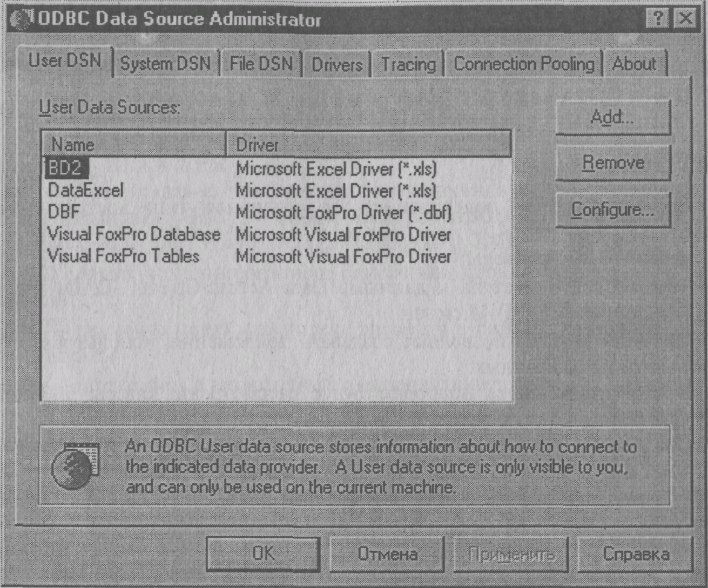Image resolution: width=708 pixels, height=588 pixels.
Task: Select the DataExcel data source
Action: pos(86,191)
